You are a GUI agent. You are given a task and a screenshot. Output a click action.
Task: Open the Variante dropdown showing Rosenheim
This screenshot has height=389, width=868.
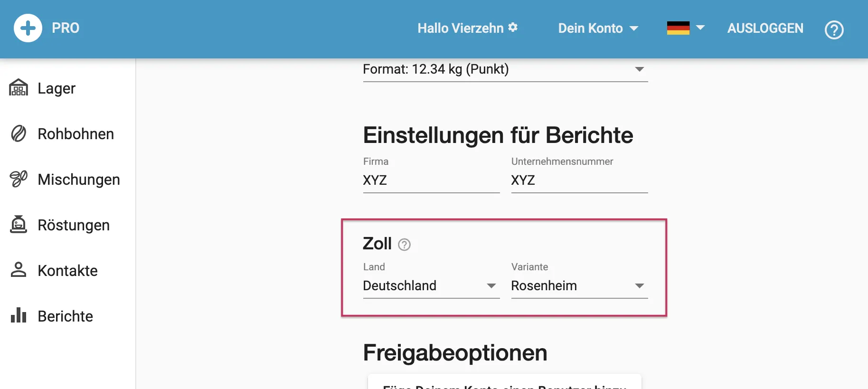click(x=579, y=286)
